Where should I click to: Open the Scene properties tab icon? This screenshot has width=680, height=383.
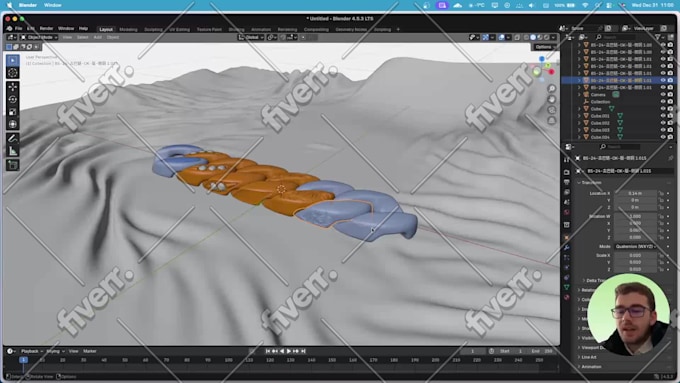pos(566,202)
